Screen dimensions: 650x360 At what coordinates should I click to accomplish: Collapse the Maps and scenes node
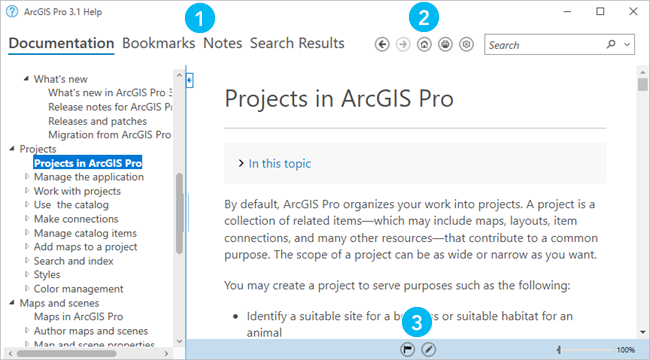click(x=12, y=303)
